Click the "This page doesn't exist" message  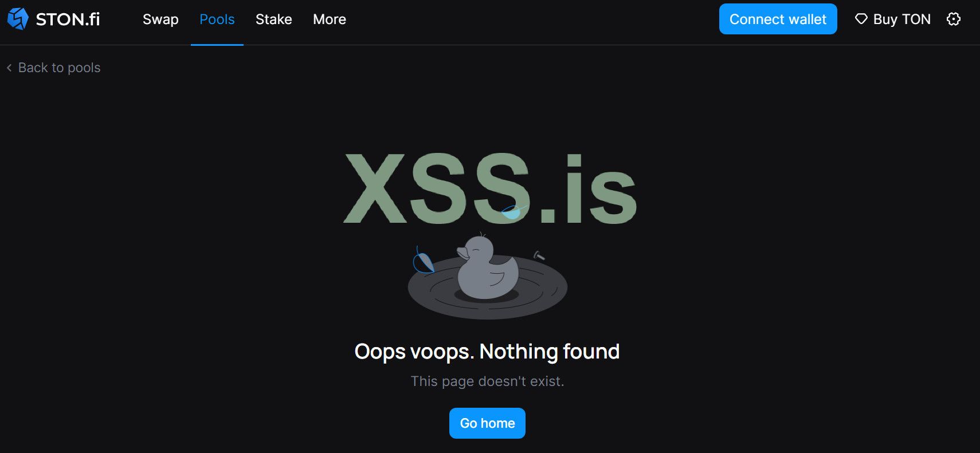point(487,381)
